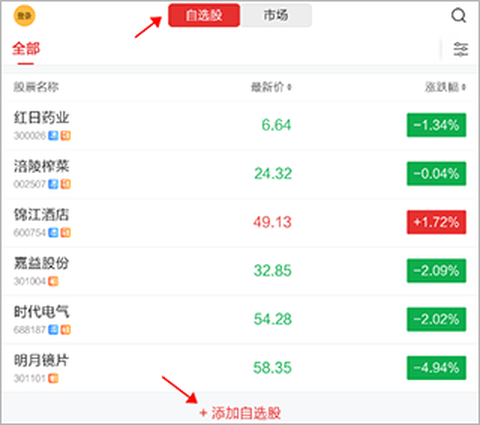The image size is (480, 425).
Task: Open the list filter settings icon
Action: 461,49
